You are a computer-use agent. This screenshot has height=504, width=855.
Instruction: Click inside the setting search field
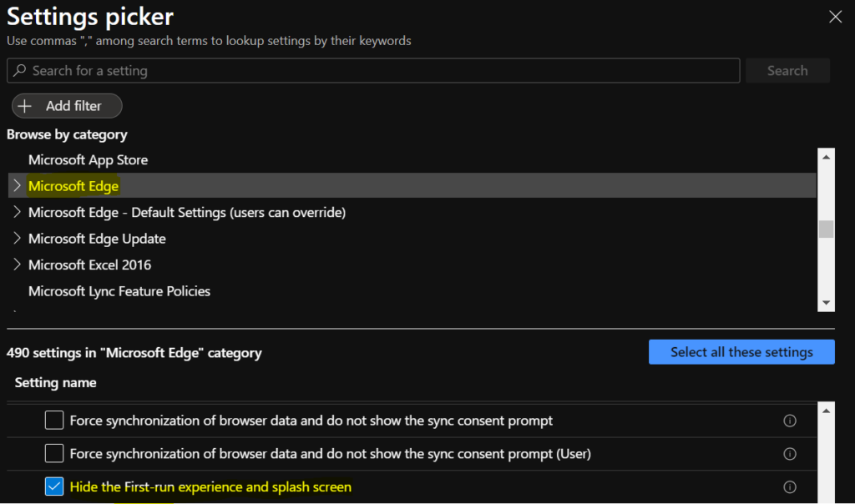coord(334,70)
